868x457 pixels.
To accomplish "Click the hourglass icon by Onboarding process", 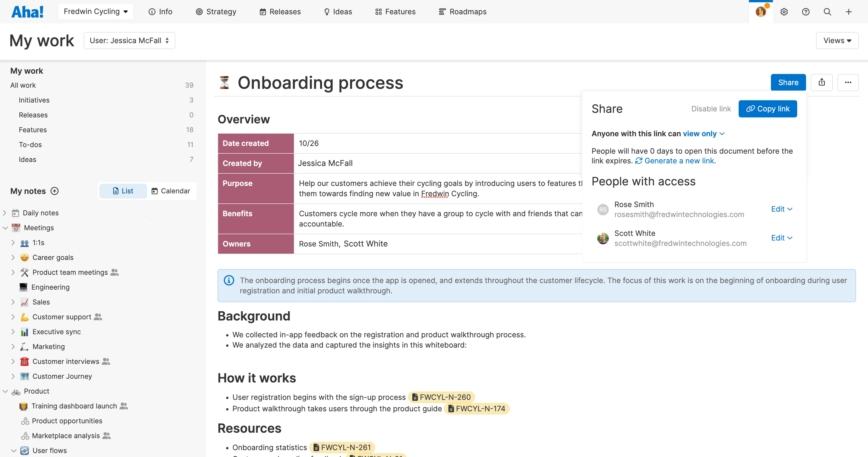I will tap(224, 83).
